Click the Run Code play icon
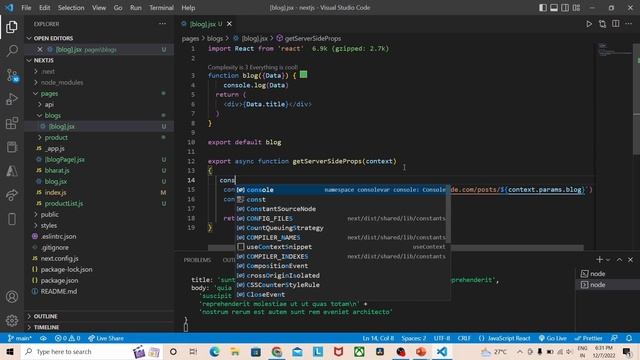The height and width of the screenshot is (360, 640). 589,24
